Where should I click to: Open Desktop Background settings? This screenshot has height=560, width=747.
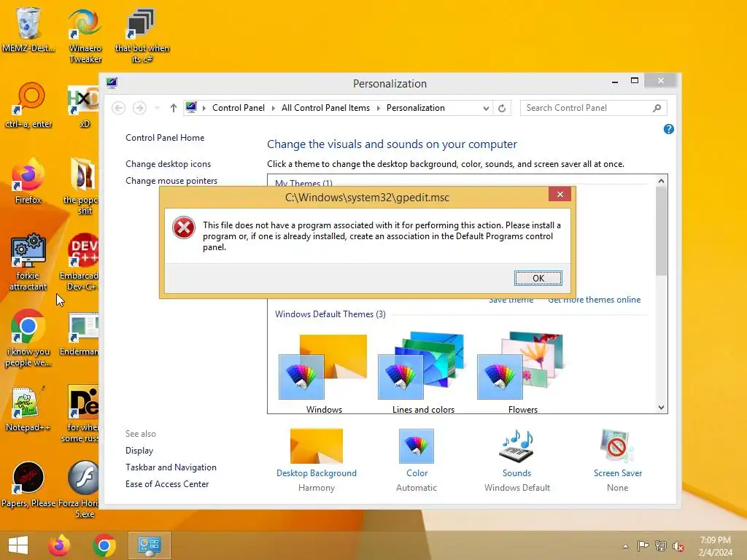click(317, 460)
